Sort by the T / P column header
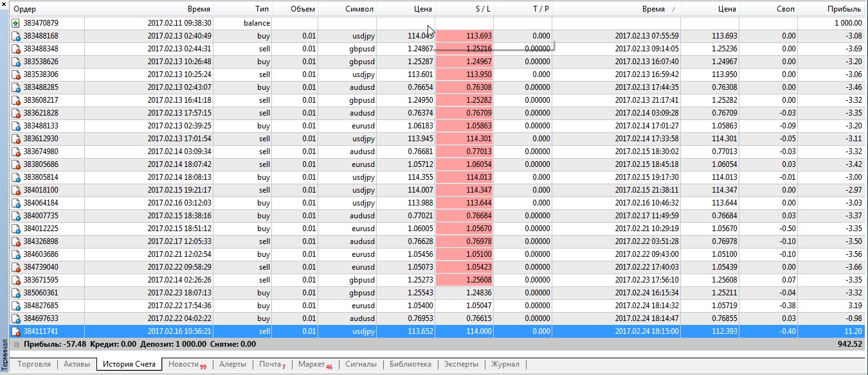868x375 pixels. point(523,9)
